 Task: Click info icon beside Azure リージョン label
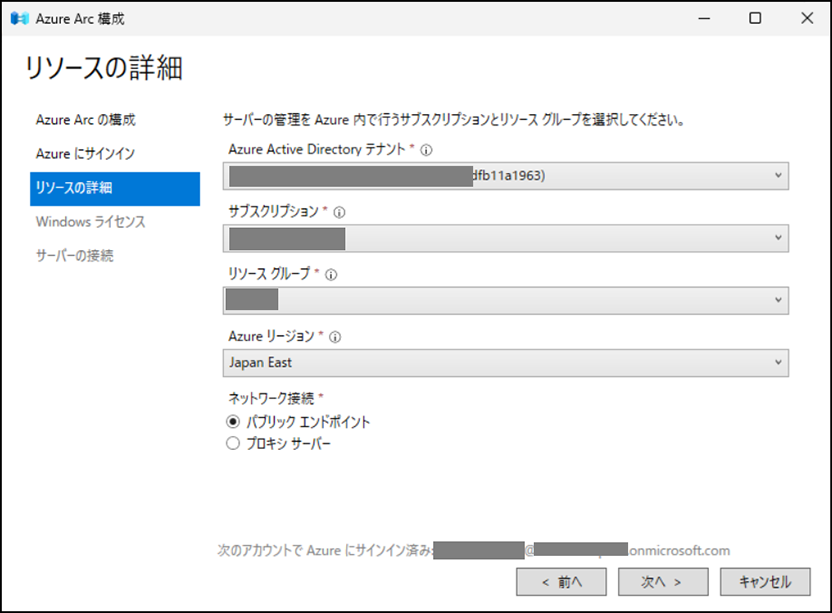335,337
